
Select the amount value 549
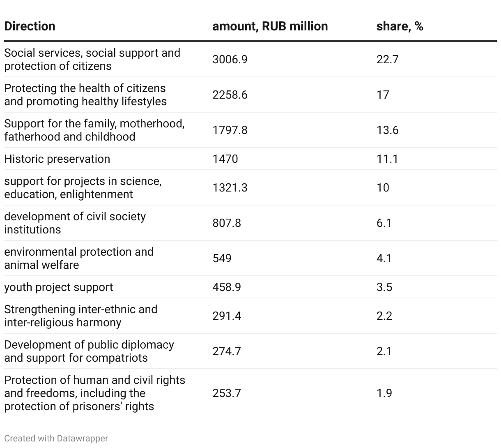coord(222,259)
